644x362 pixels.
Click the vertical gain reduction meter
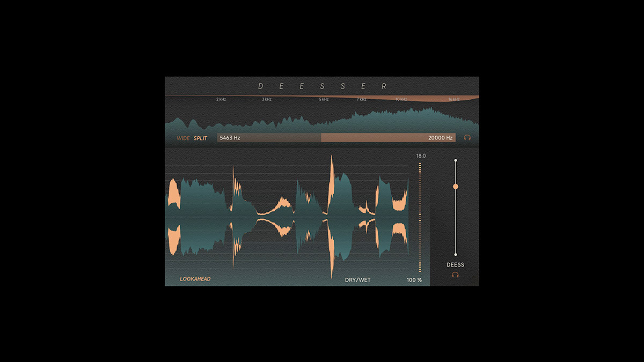coord(420,217)
